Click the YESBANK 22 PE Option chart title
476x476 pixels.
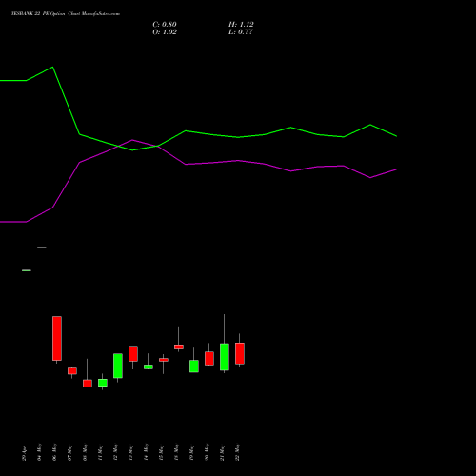tap(66, 14)
